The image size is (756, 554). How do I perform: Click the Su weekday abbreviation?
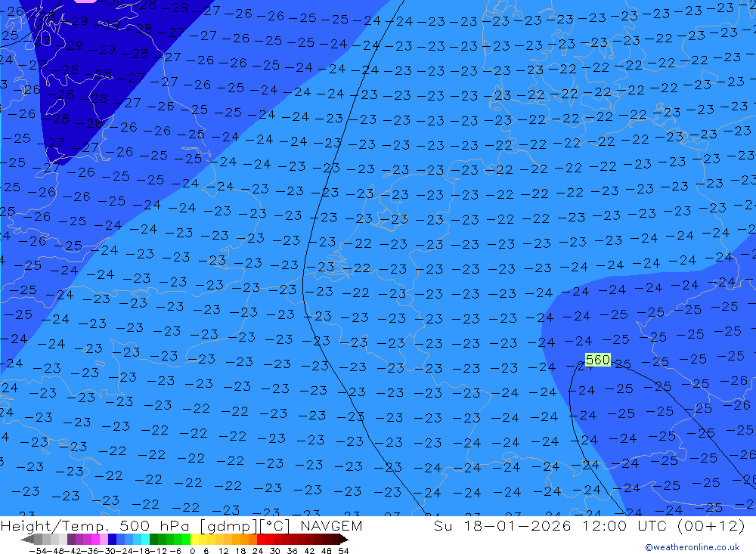coord(442,525)
